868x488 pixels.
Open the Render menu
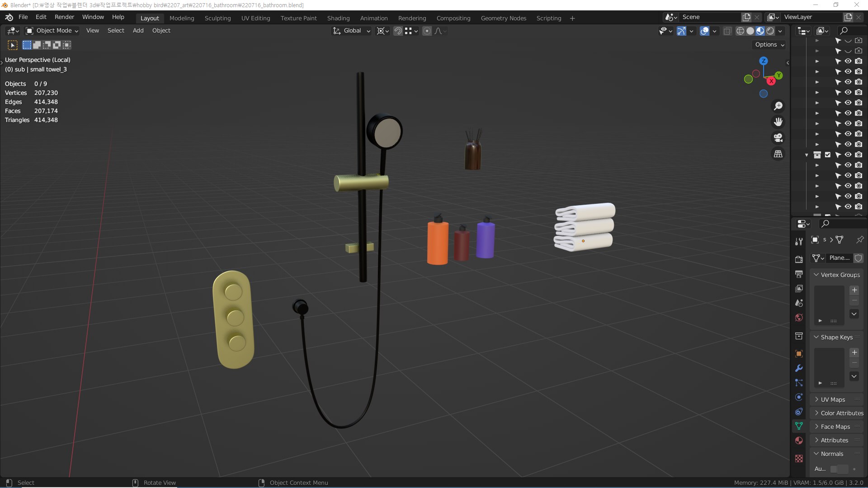point(64,17)
